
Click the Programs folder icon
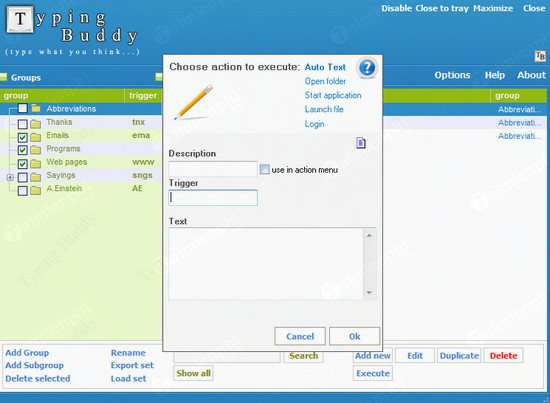coord(35,150)
